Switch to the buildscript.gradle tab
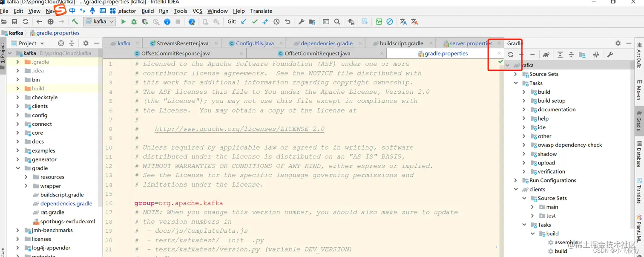 (x=401, y=43)
